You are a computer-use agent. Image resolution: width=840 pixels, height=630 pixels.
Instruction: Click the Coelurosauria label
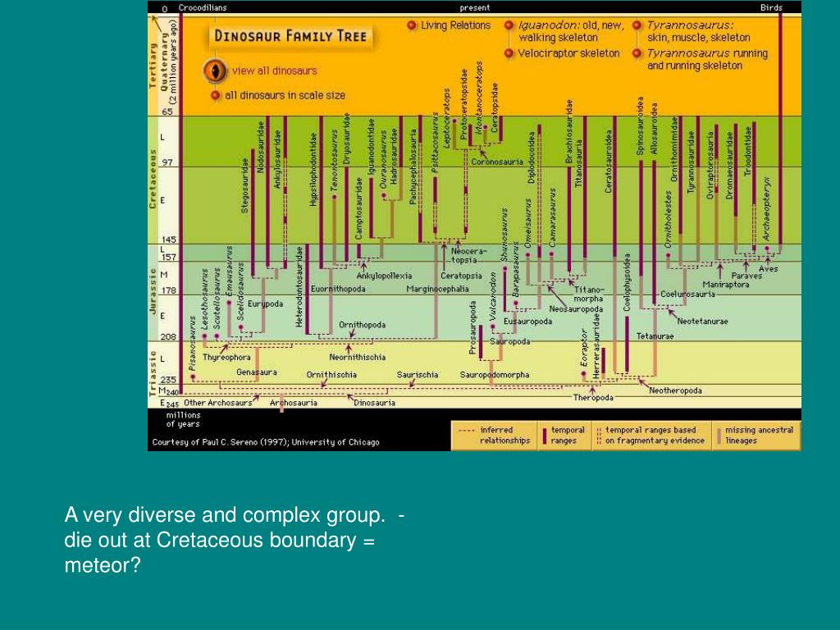click(687, 294)
